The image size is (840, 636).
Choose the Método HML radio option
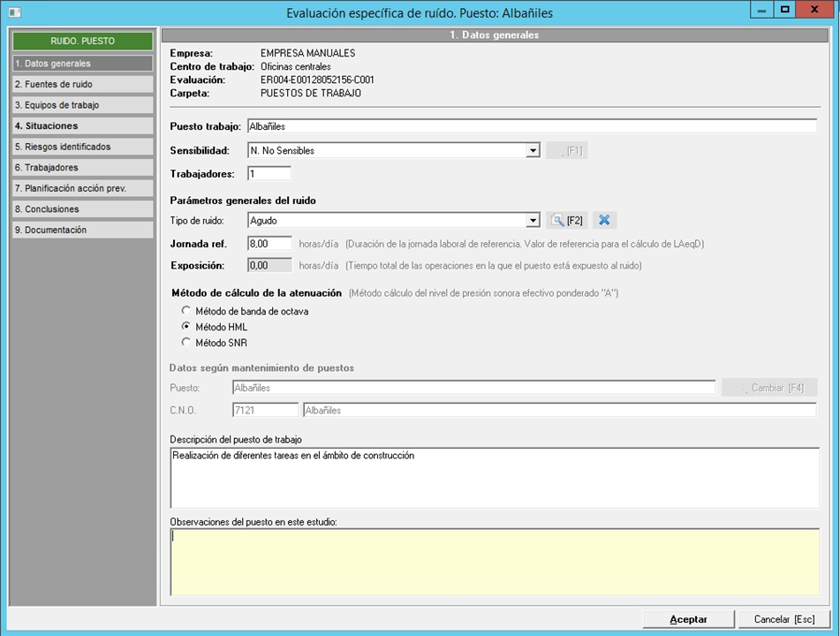185,327
